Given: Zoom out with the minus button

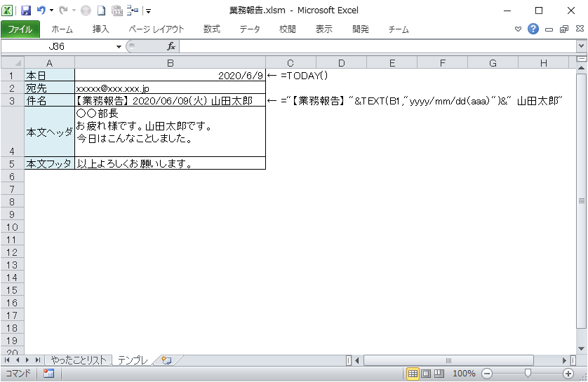Looking at the screenshot, I should (487, 374).
